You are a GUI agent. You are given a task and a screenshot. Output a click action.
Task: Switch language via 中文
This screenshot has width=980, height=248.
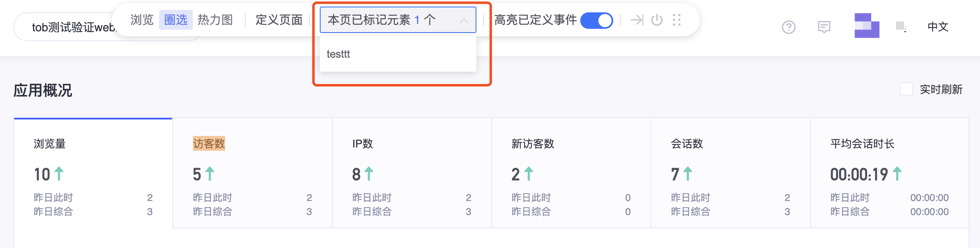coord(938,27)
